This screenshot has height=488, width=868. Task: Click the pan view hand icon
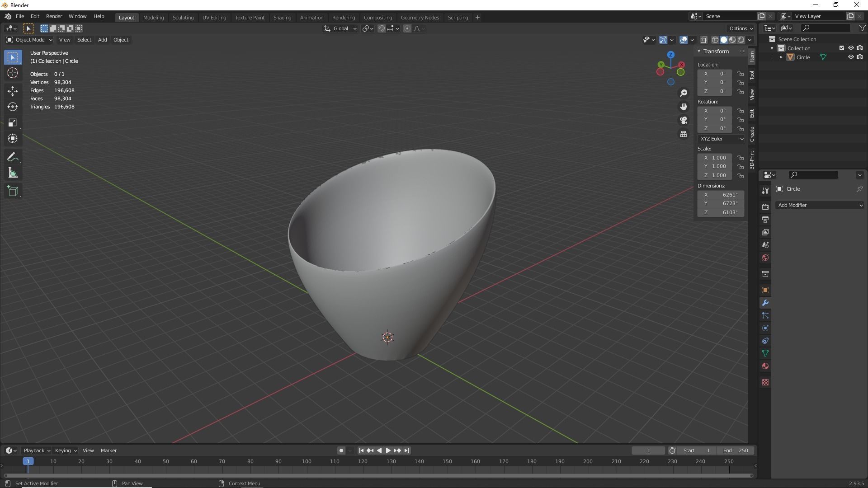tap(684, 107)
